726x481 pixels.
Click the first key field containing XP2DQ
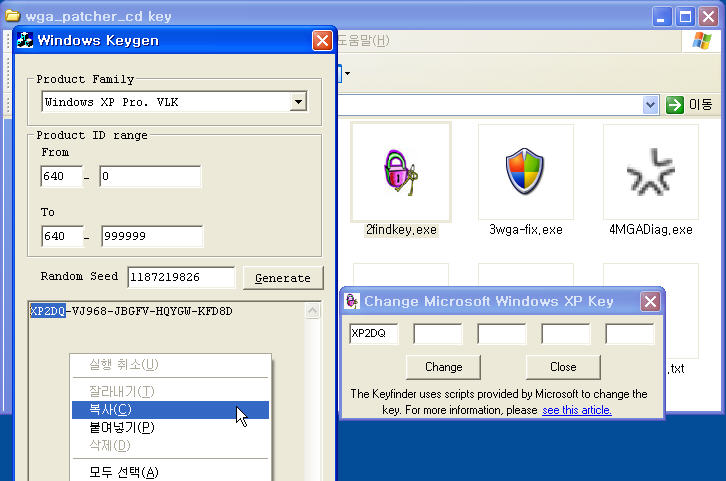374,333
